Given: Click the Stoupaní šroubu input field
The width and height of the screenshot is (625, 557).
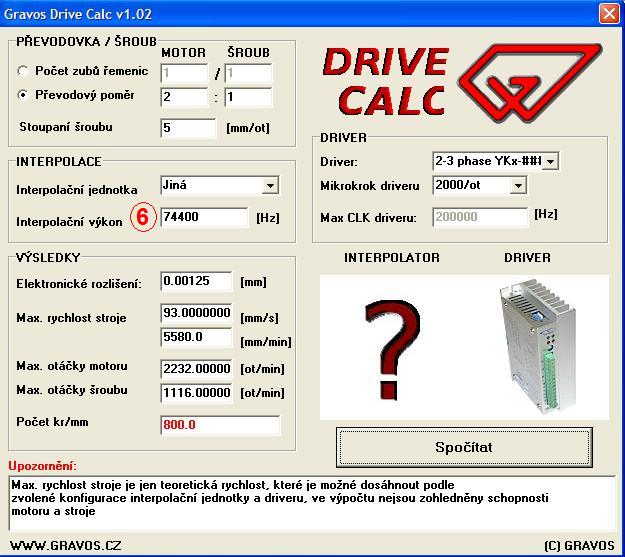Looking at the screenshot, I should 188,128.
